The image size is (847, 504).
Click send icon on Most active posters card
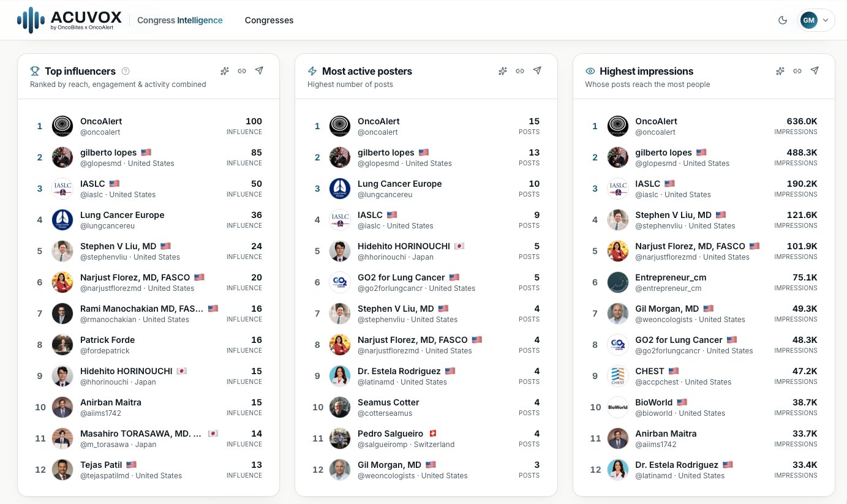pos(537,71)
